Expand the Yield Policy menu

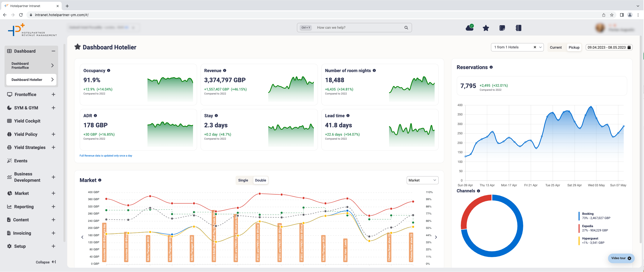point(53,134)
